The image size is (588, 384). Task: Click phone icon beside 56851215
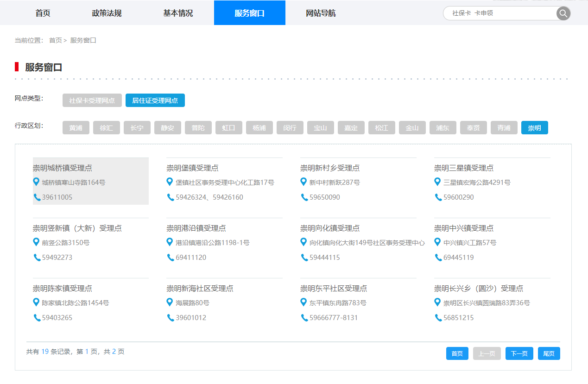pos(438,318)
